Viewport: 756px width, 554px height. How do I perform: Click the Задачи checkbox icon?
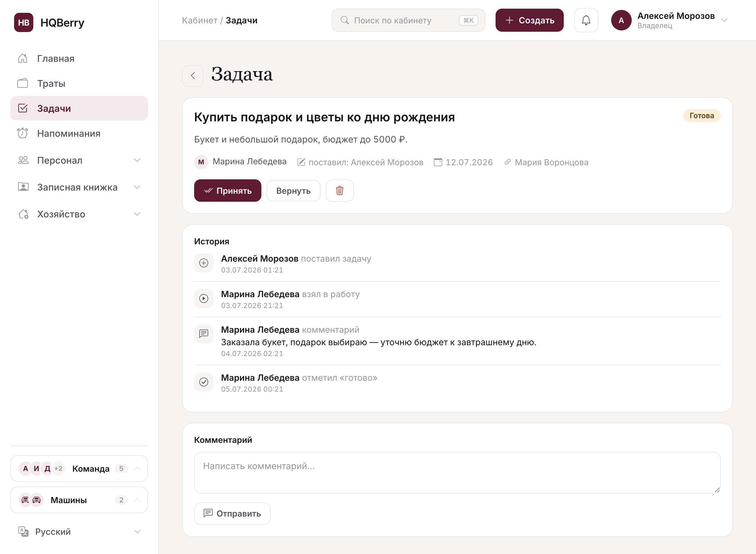pyautogui.click(x=22, y=108)
